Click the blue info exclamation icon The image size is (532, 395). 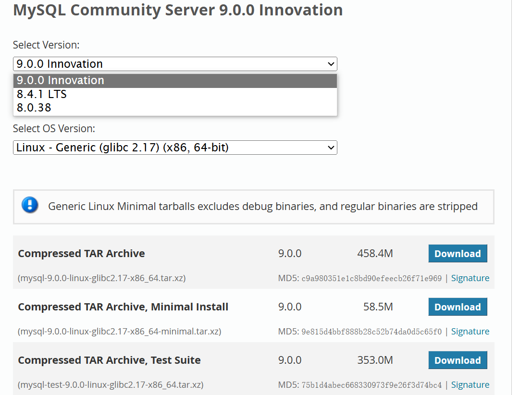[30, 205]
